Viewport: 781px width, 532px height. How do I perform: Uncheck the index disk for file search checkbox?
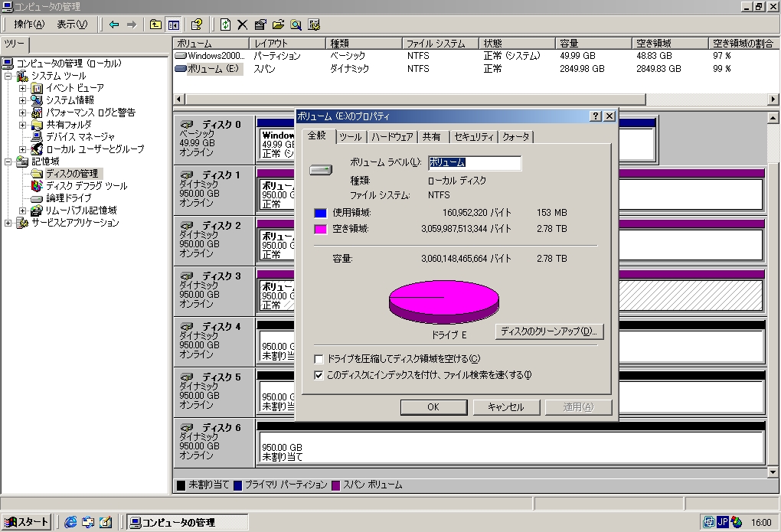coord(319,375)
